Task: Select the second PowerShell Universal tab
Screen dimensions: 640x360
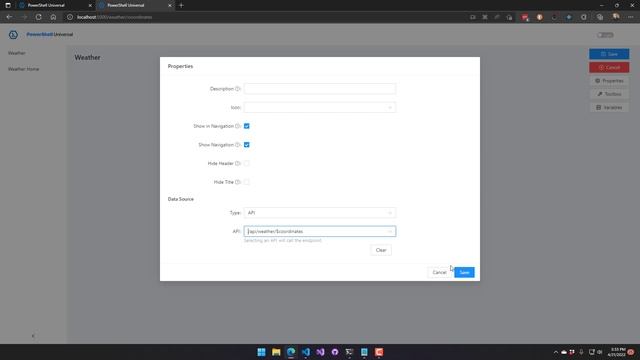Action: (x=135, y=5)
